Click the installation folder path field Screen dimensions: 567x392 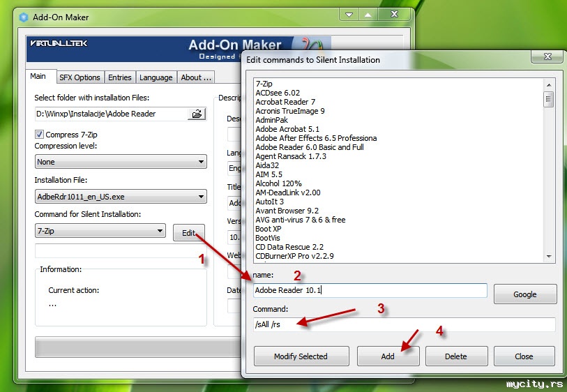(x=112, y=114)
